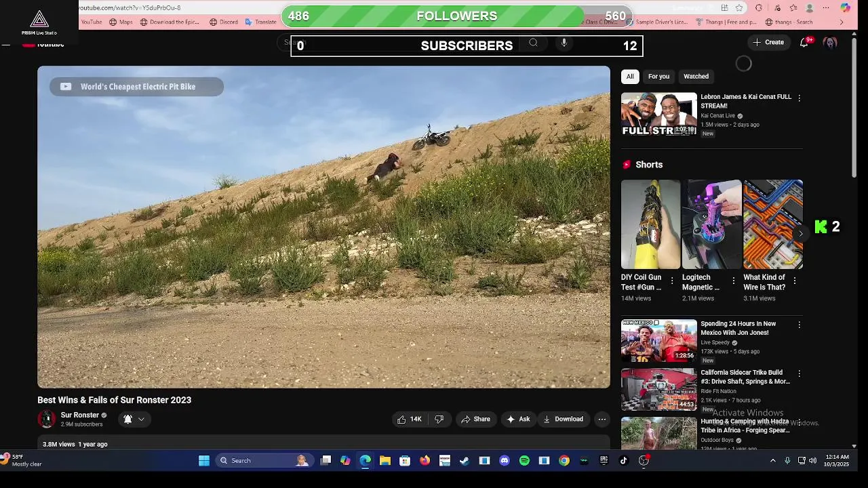Open options for DIY Coil Gun short

(x=672, y=281)
